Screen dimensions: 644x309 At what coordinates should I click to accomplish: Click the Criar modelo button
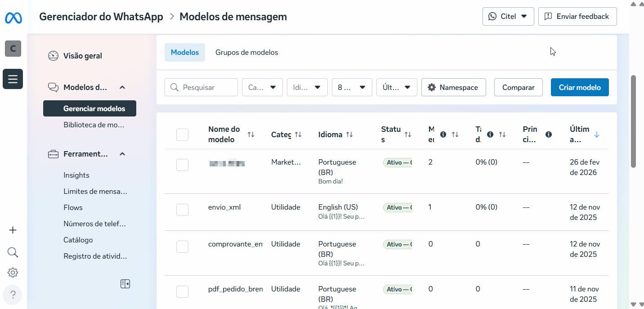click(579, 88)
